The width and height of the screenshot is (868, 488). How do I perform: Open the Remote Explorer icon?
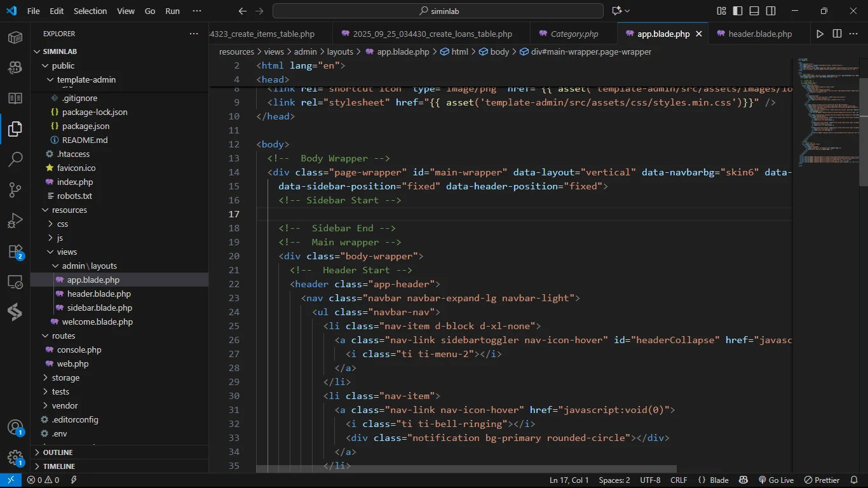[15, 281]
